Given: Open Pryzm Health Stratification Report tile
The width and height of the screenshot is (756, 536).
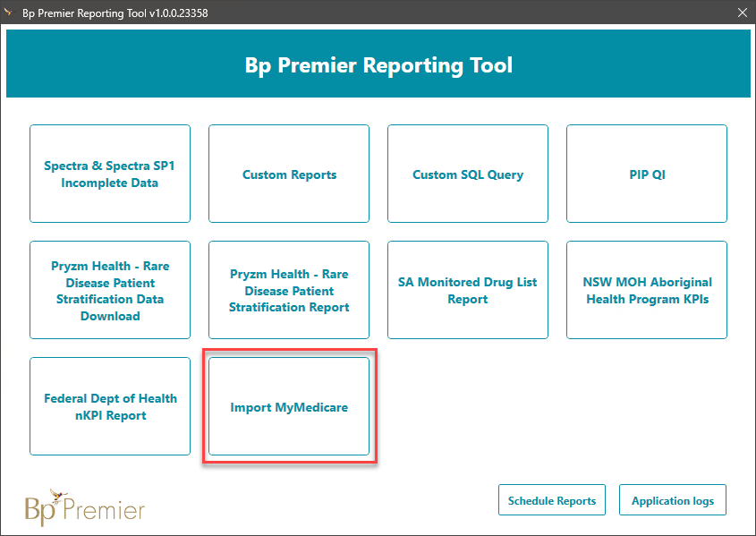Looking at the screenshot, I should click(289, 290).
